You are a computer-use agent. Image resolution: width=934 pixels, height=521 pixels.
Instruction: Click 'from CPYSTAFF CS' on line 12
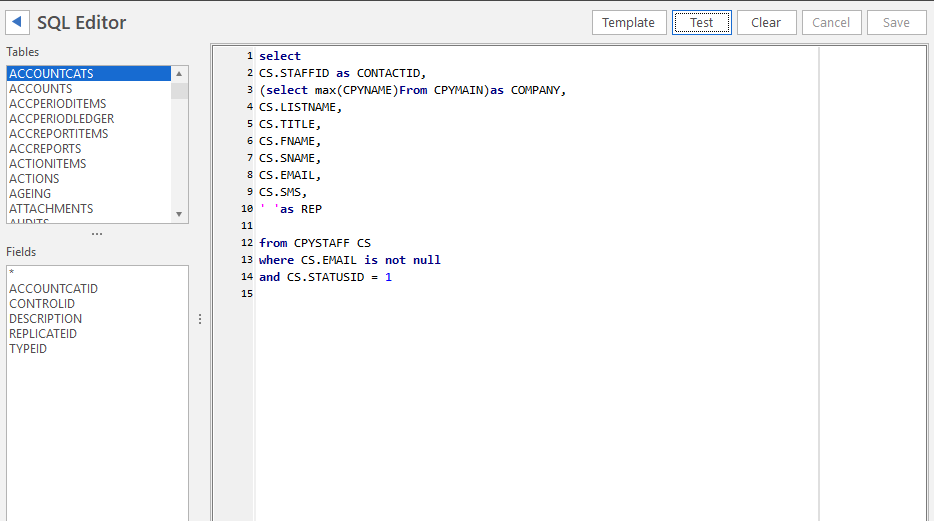click(315, 243)
